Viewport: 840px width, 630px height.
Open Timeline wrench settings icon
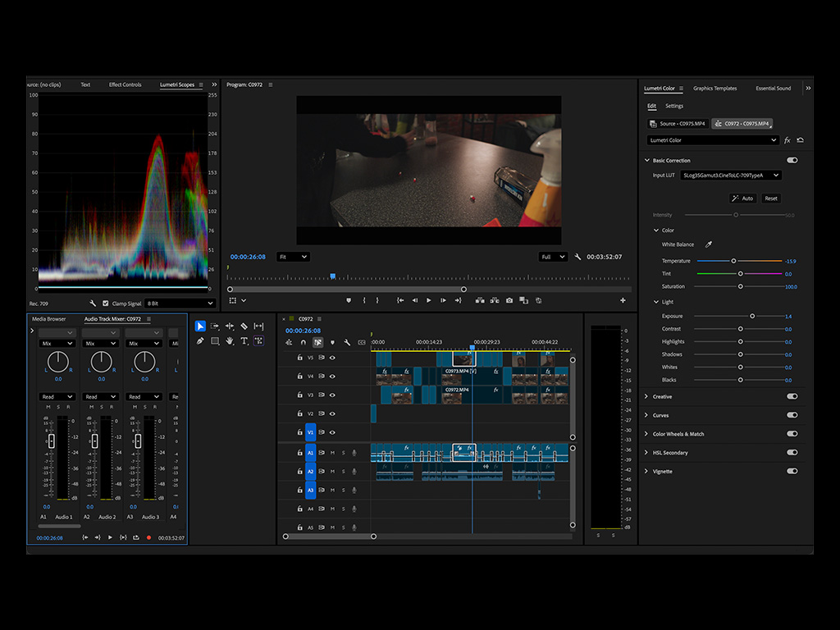pos(346,342)
